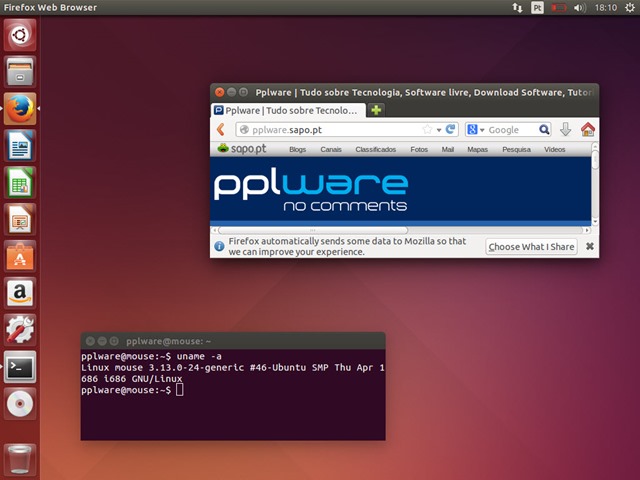Click scroll down arrow in Firefox page
The height and width of the screenshot is (480, 640).
point(595,221)
